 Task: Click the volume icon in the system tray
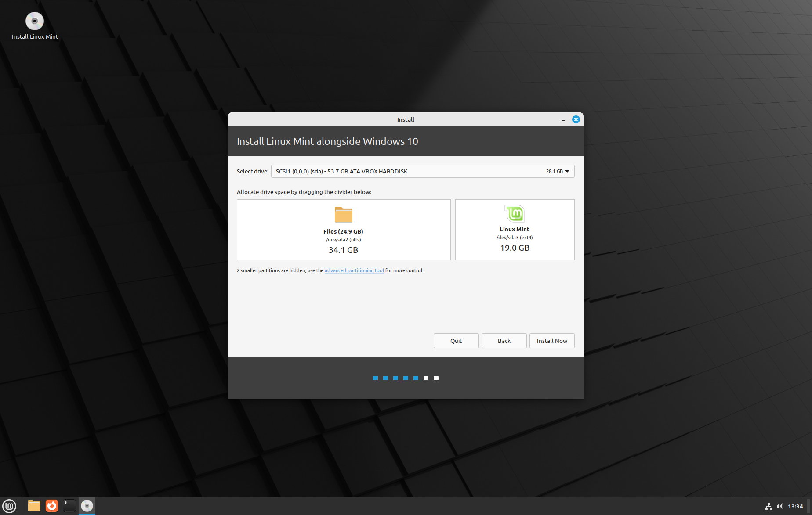pos(779,506)
